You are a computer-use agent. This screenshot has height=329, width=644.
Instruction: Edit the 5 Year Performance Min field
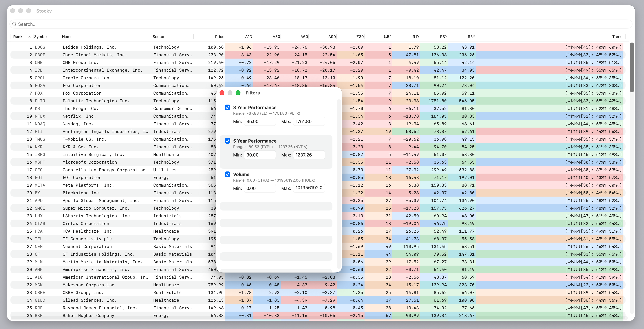(260, 155)
